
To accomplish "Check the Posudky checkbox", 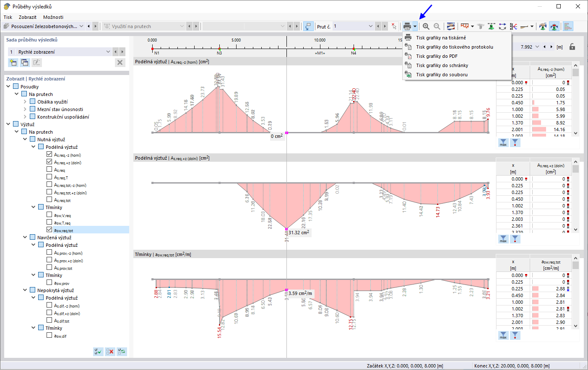I will point(16,87).
